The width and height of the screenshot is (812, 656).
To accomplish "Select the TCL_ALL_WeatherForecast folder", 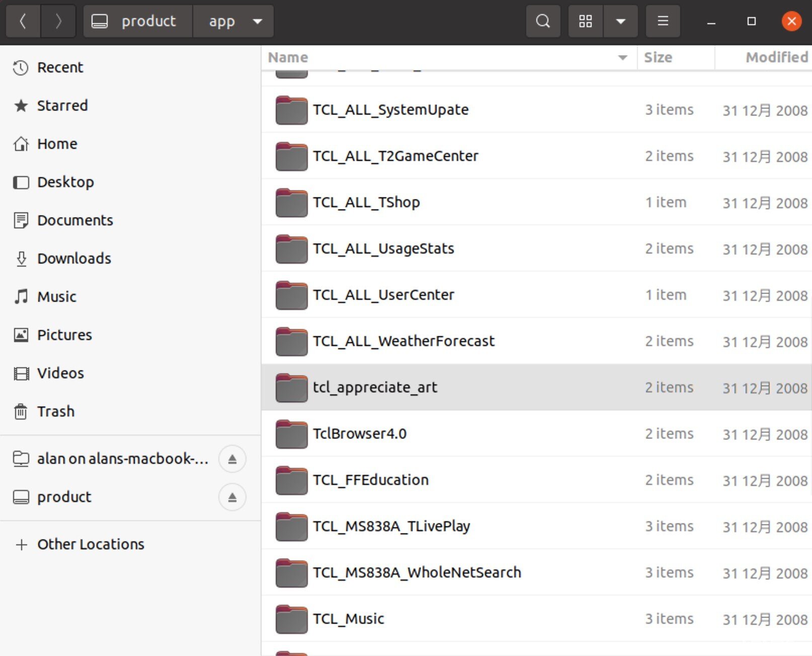I will coord(403,341).
